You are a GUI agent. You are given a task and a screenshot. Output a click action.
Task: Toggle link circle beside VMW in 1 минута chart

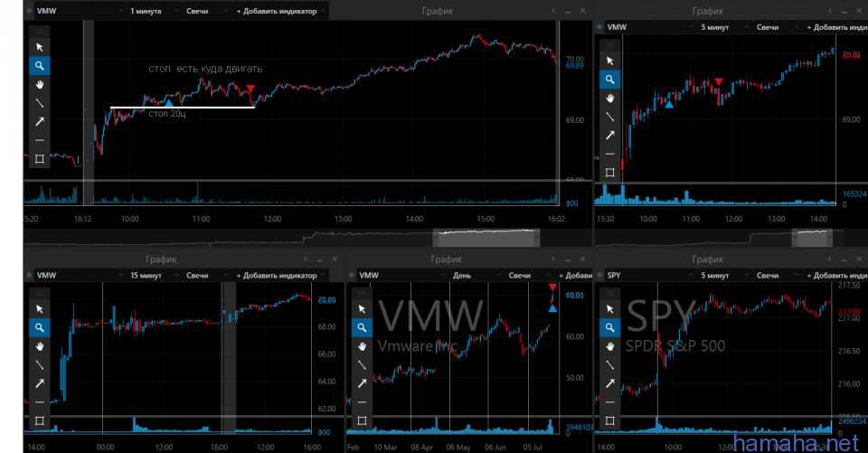point(29,11)
